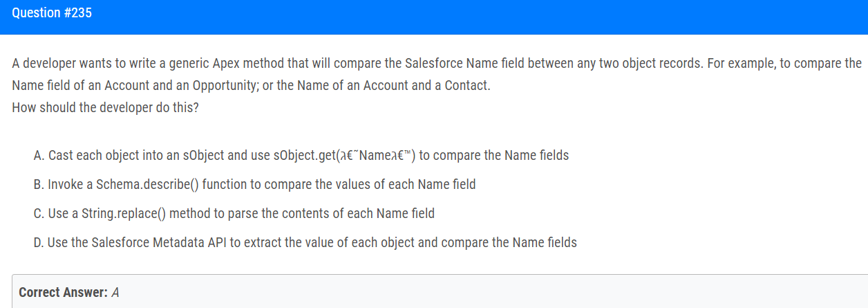868x308 pixels.
Task: Click the italic letter A after Correct Answer
Action: pos(115,293)
